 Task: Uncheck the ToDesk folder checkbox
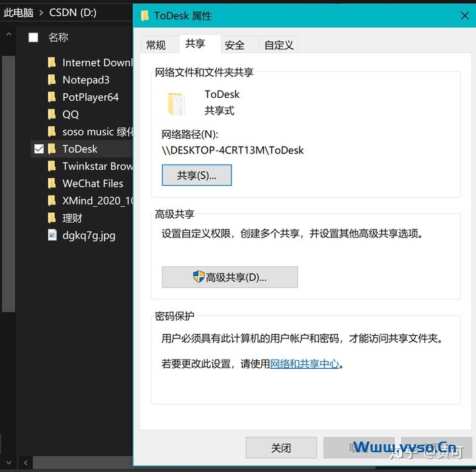(39, 149)
